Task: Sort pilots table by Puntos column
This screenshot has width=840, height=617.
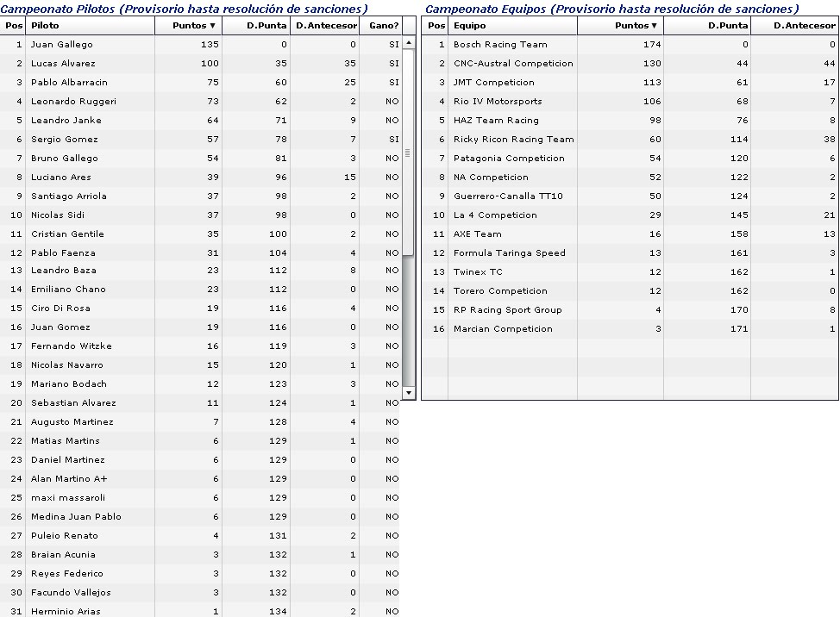Action: pos(189,26)
